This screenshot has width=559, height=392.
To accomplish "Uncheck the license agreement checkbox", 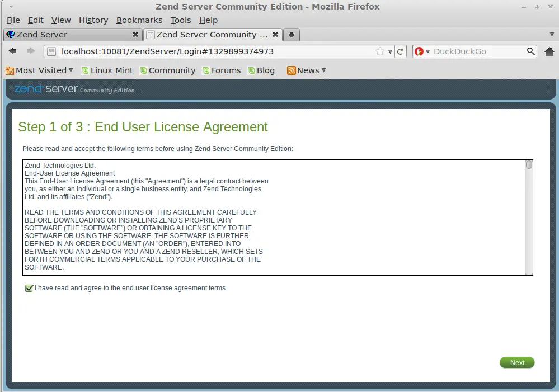I will 29,288.
